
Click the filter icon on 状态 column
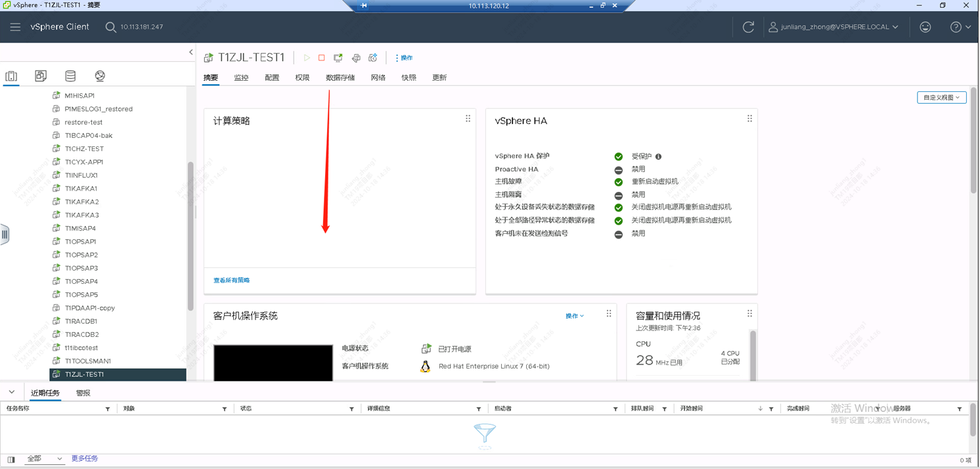pyautogui.click(x=351, y=409)
